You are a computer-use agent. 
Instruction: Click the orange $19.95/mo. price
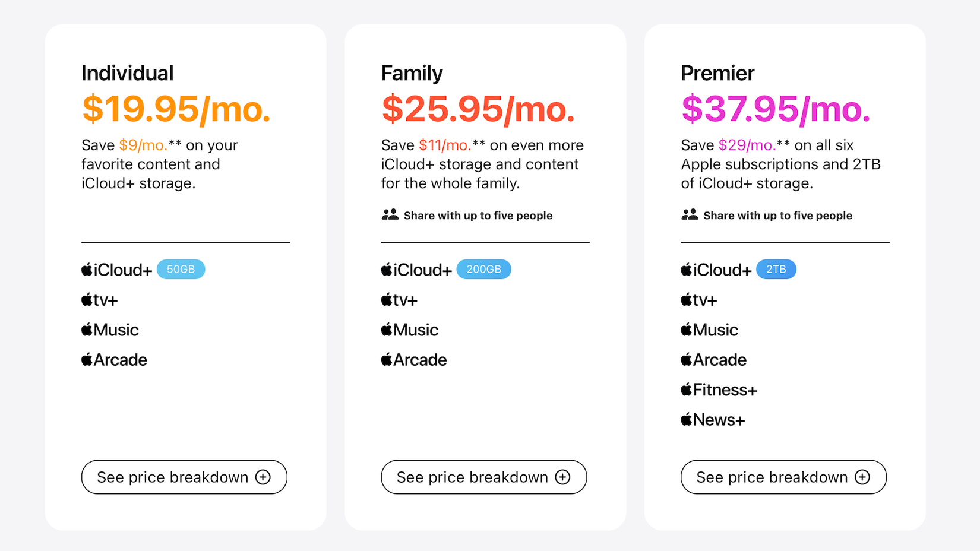(x=176, y=109)
